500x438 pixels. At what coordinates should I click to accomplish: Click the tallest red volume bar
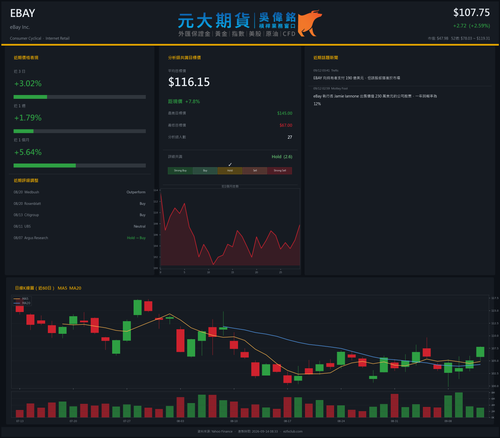[x=395, y=406]
